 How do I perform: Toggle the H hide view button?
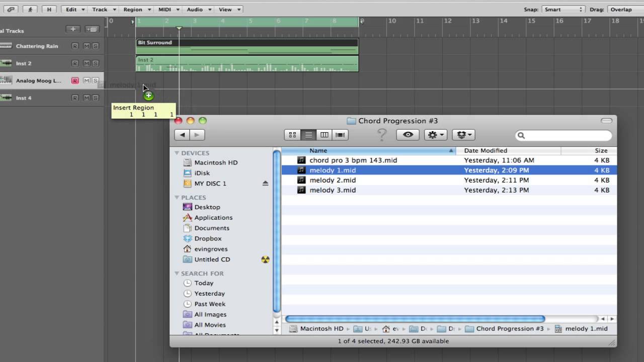pyautogui.click(x=49, y=9)
